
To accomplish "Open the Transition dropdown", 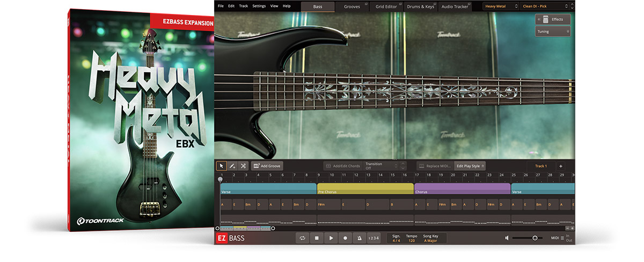I will click(x=381, y=166).
